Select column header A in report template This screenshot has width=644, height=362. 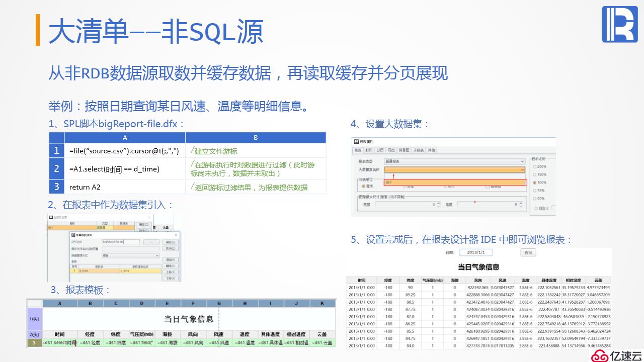tap(60, 304)
